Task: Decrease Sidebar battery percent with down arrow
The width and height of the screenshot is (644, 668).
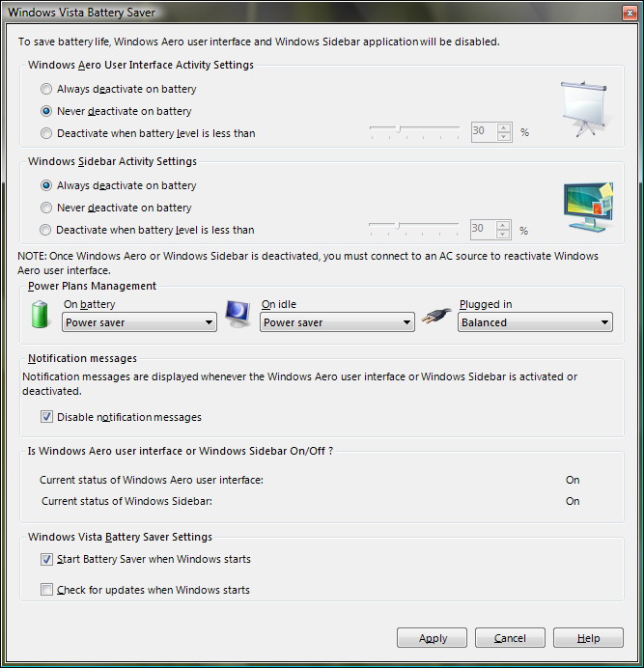Action: click(503, 234)
